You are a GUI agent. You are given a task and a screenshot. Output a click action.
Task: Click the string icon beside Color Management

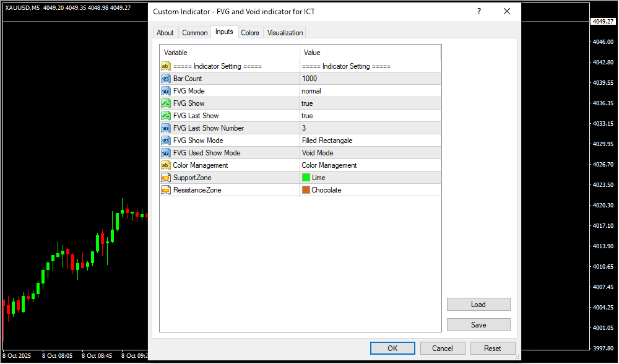(165, 165)
